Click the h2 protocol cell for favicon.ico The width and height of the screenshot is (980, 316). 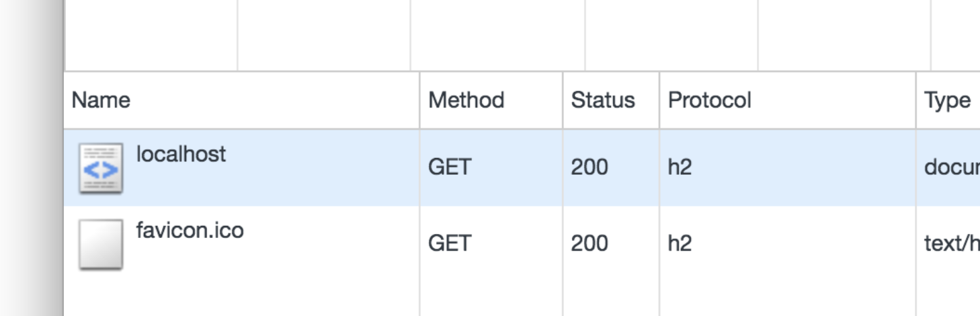pos(680,243)
